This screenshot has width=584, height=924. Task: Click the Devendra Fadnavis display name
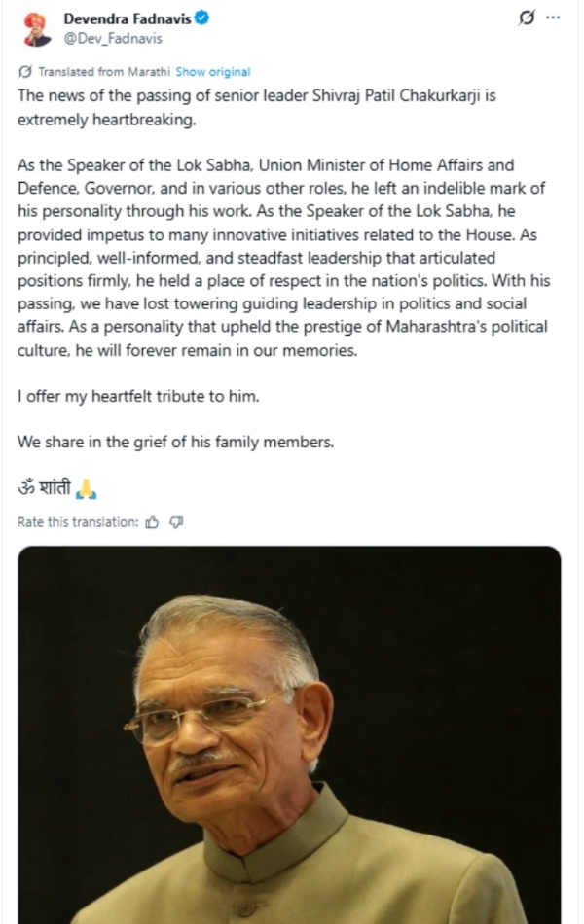[129, 18]
